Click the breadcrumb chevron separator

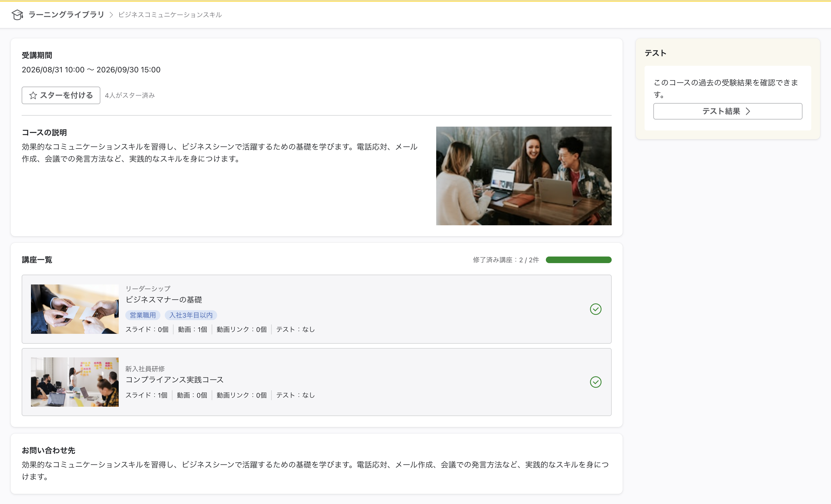111,15
